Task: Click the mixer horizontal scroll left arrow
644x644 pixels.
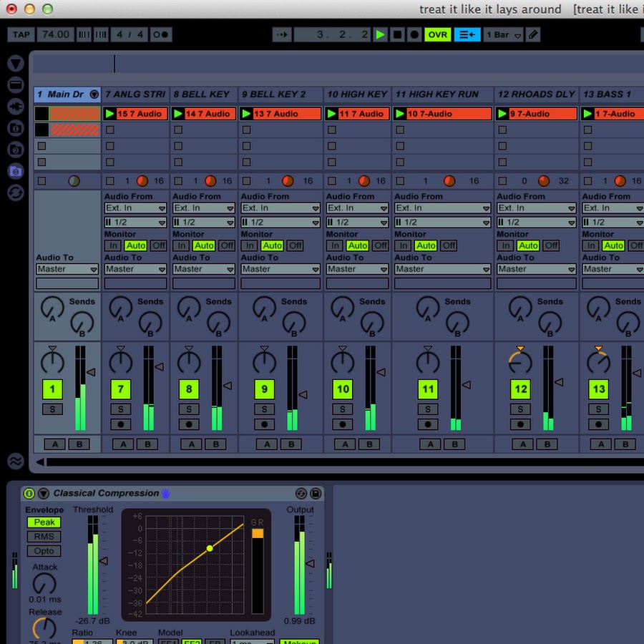Action: coord(40,462)
